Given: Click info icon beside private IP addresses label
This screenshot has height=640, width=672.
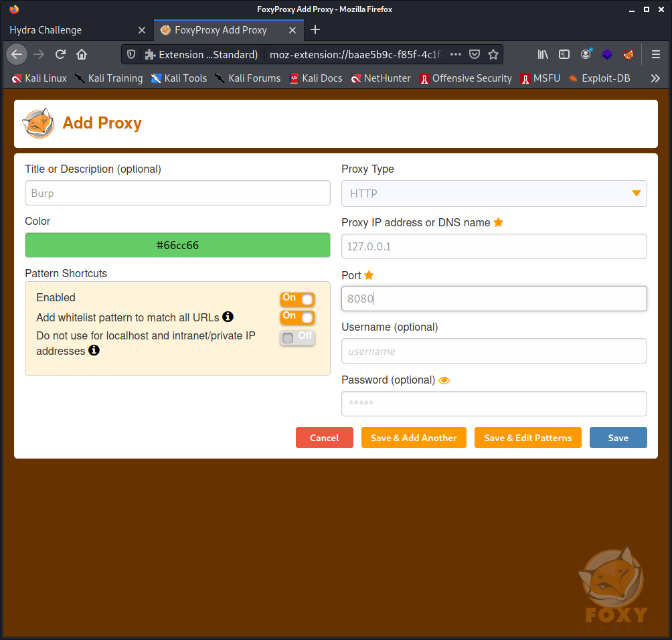Looking at the screenshot, I should [x=94, y=350].
